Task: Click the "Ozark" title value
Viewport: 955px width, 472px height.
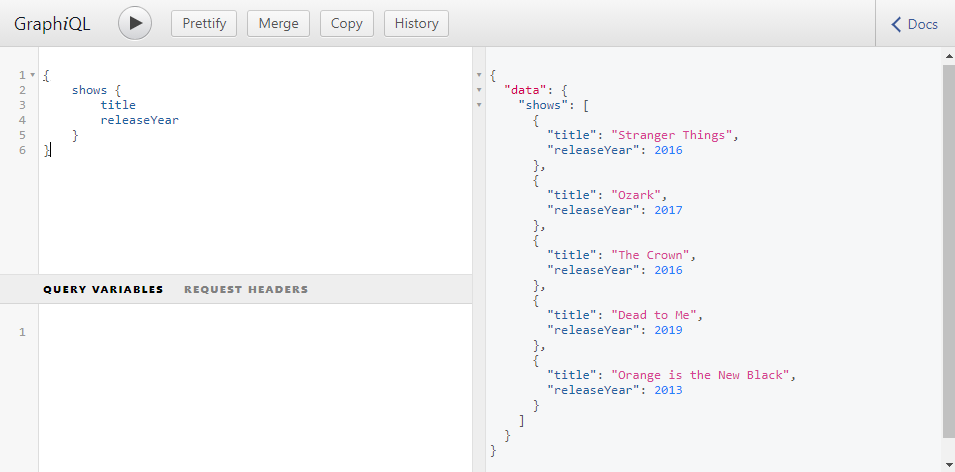Action: coord(636,195)
